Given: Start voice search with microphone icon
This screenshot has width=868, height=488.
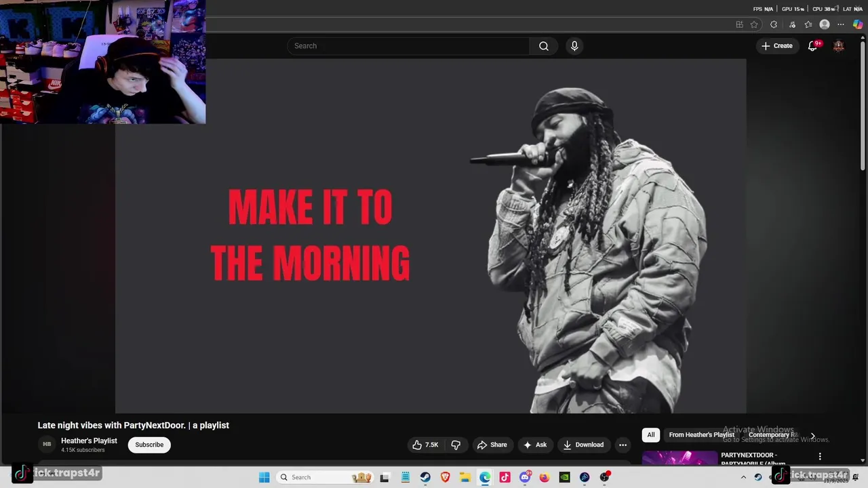Looking at the screenshot, I should pos(574,46).
